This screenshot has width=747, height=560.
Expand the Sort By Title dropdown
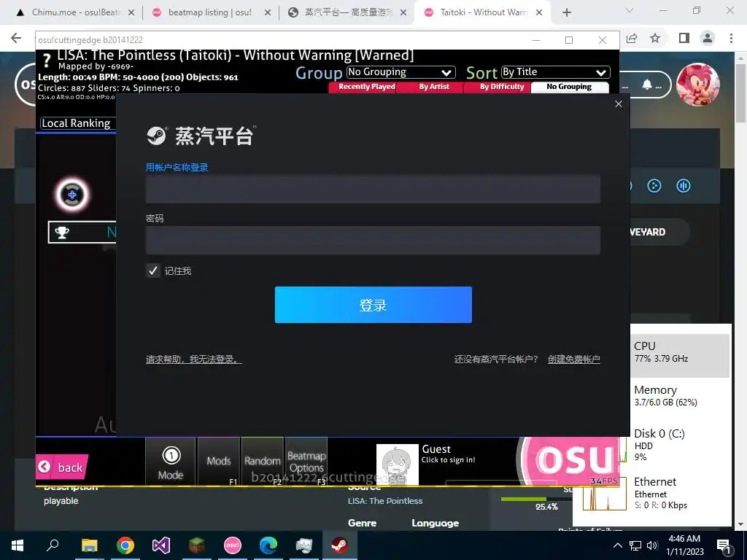coord(555,72)
